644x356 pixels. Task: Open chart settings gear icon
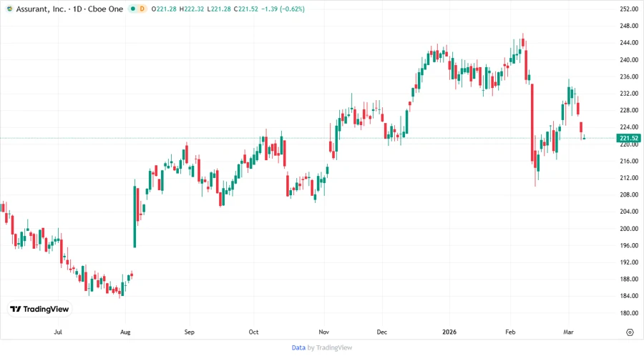630,332
